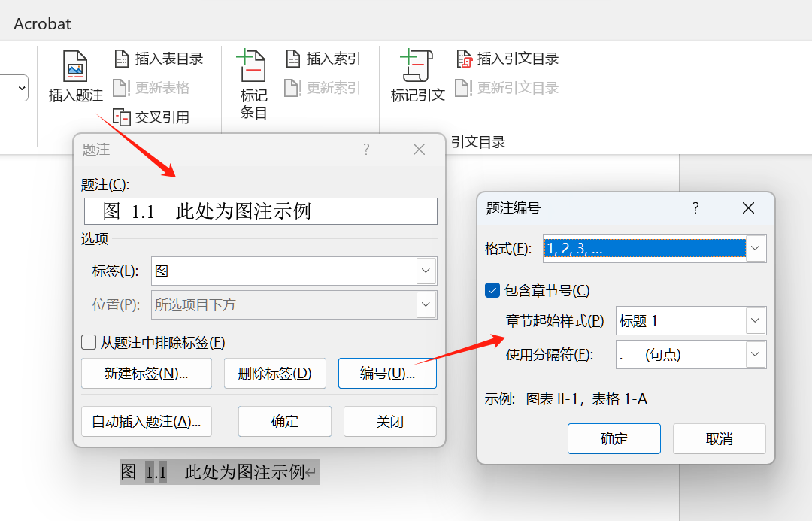Expand the 标签 dropdown
This screenshot has height=521, width=812.
[x=426, y=271]
